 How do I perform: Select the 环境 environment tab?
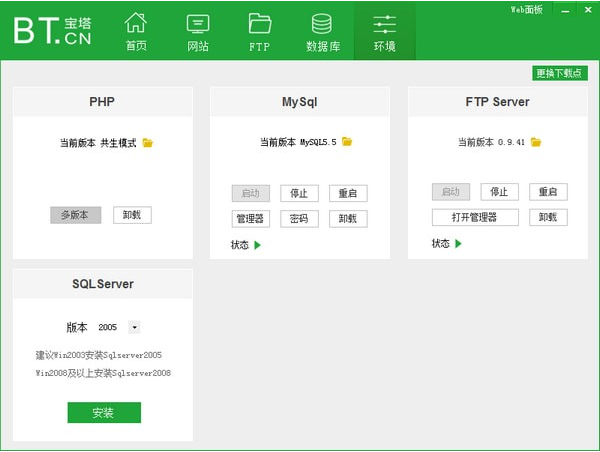(384, 31)
